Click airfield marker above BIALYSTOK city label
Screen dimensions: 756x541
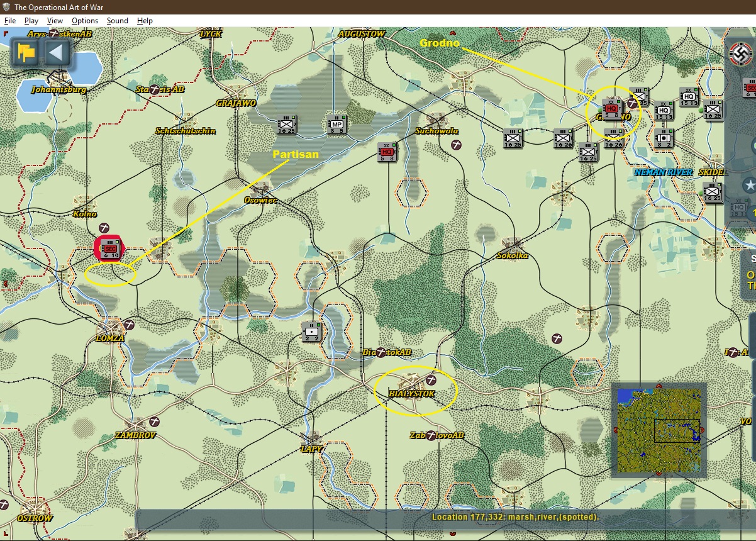click(431, 380)
